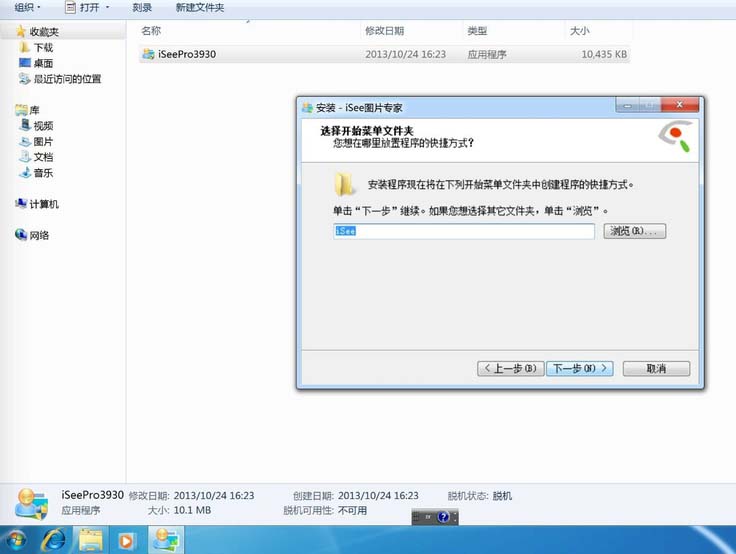Screen dimensions: 736x554
Task: Click the 视频 library icon
Action: pos(25,125)
